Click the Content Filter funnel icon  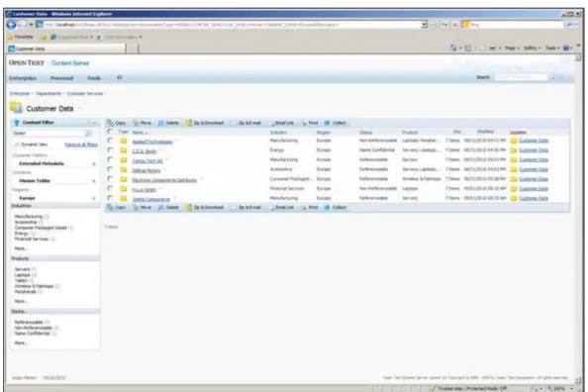pyautogui.click(x=17, y=123)
